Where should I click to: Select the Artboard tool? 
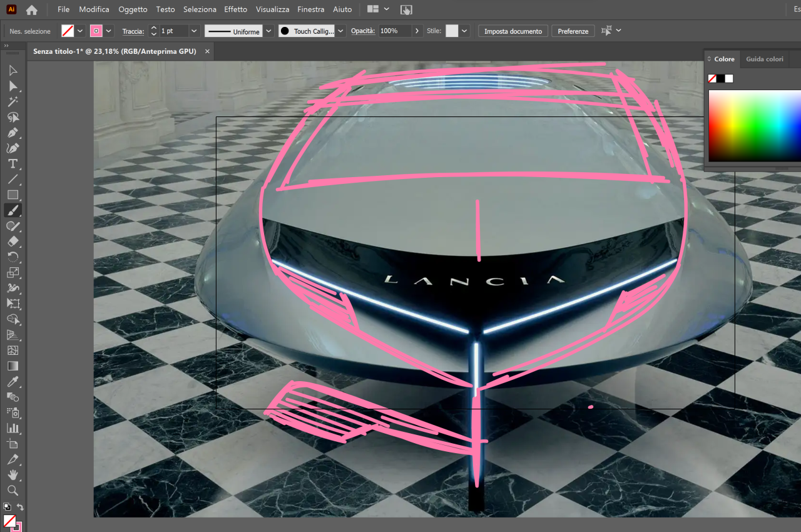(13, 444)
